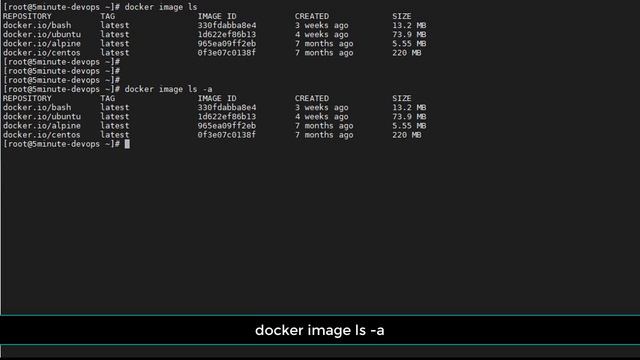Viewport: 640px width, 360px height.
Task: Click bash row's 'latest' tag in plain ls table
Action: click(115, 25)
